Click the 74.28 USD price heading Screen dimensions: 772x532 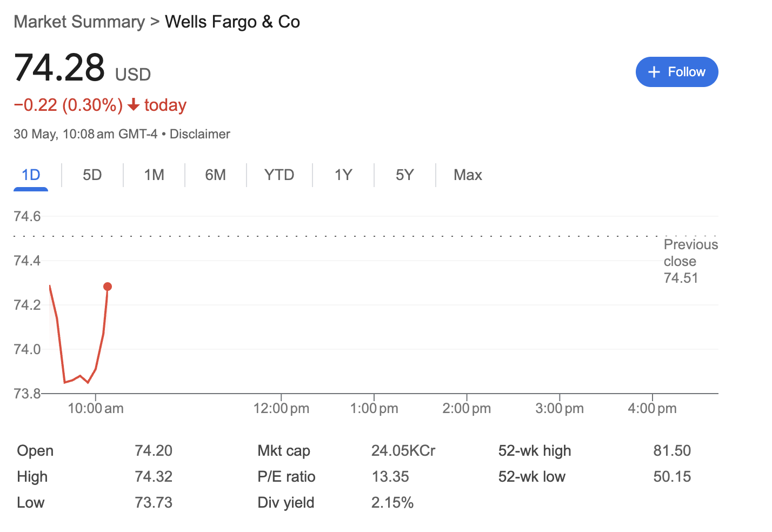(82, 68)
